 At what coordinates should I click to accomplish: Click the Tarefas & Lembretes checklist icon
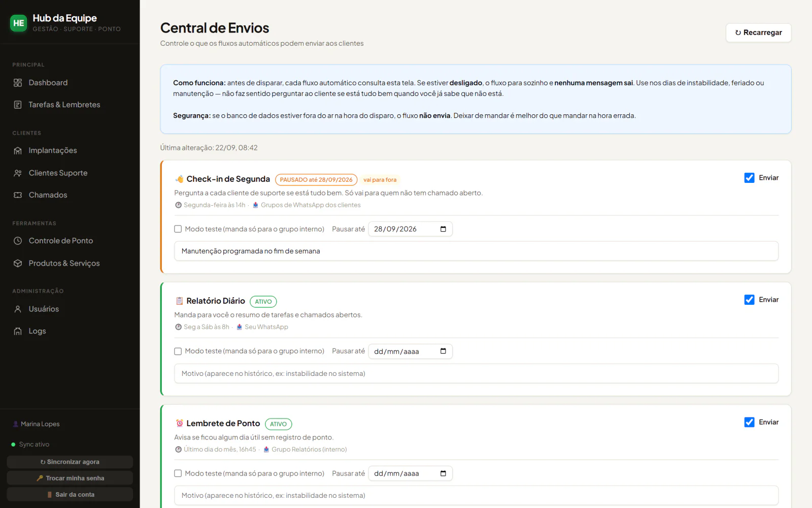click(18, 105)
